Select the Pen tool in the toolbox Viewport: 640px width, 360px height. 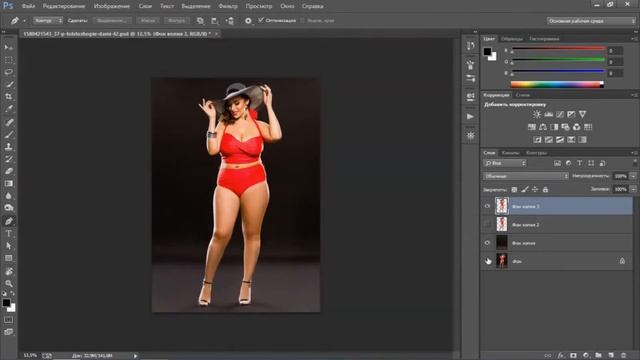[x=8, y=221]
